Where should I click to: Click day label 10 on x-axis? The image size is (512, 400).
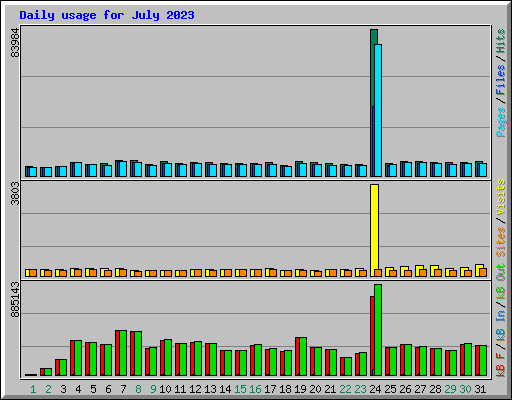(x=165, y=389)
